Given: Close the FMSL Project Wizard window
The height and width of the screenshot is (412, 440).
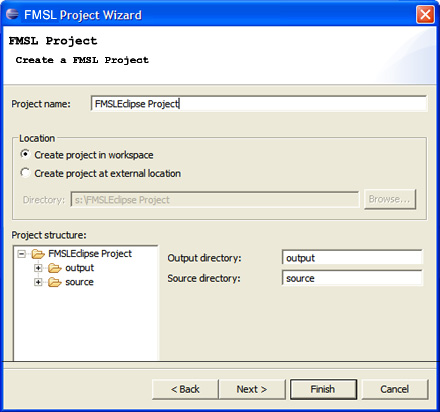Looking at the screenshot, I should click(x=425, y=15).
